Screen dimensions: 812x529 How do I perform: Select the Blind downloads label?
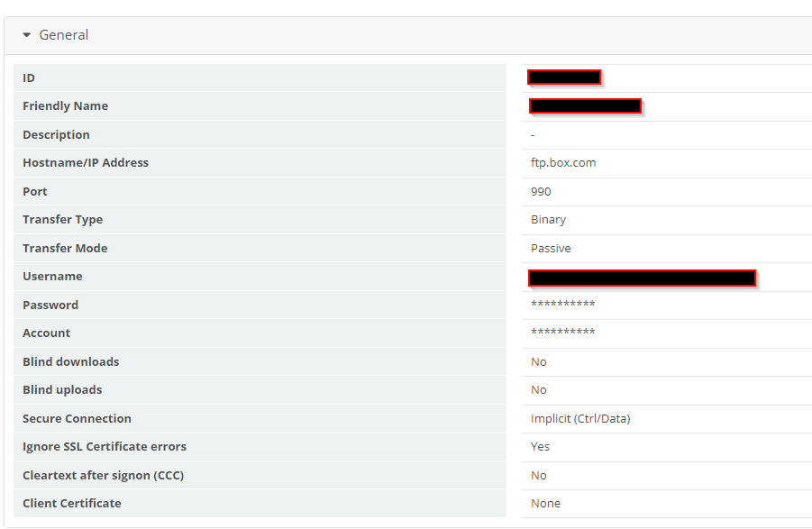tap(71, 361)
